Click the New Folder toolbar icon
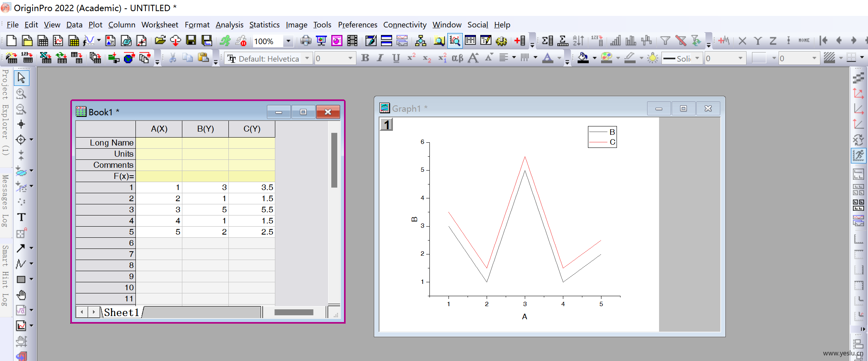 (27, 41)
